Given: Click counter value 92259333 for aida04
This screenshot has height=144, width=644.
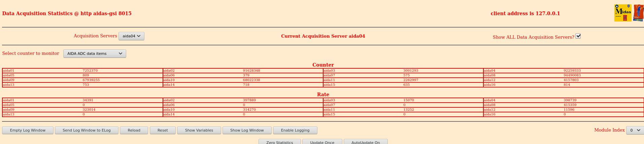Looking at the screenshot, I should point(572,71).
